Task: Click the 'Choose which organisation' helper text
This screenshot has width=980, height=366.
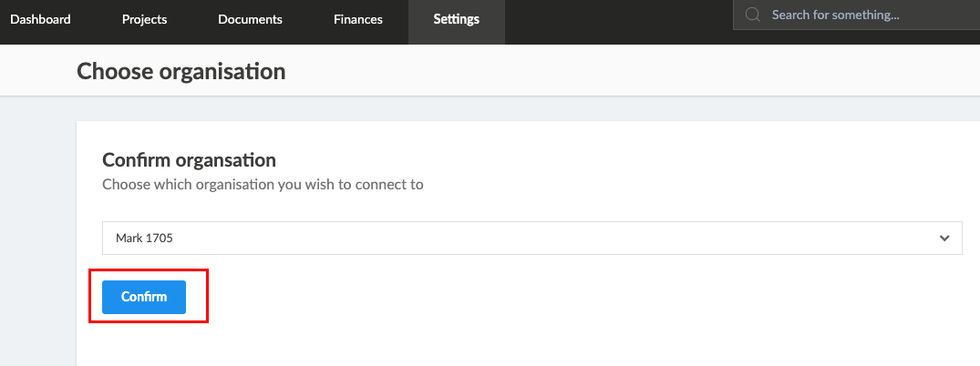Action: click(x=263, y=185)
